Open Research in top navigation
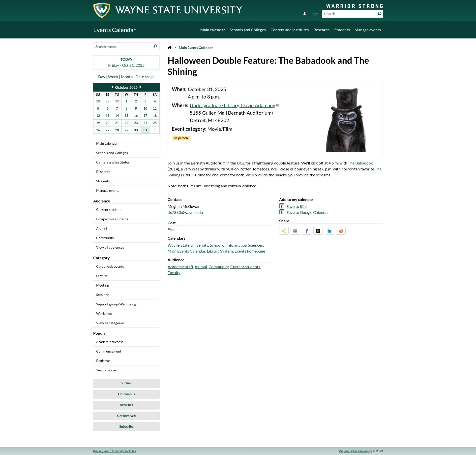476x455 pixels. (x=322, y=30)
